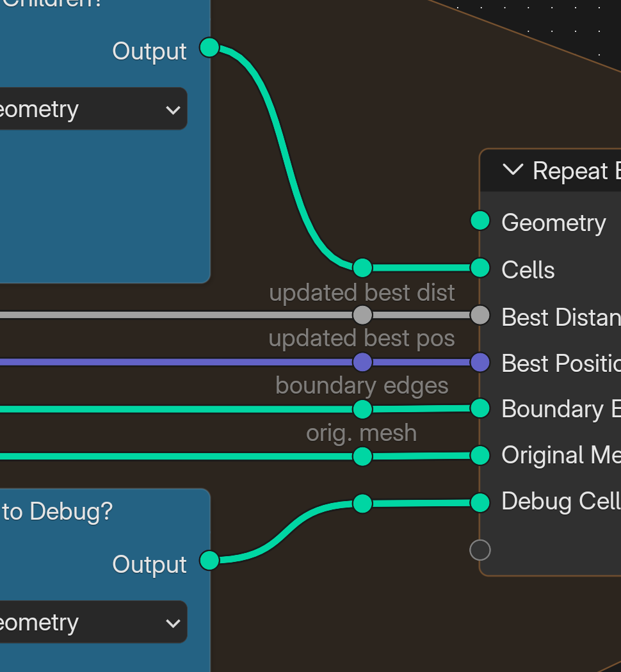Screen dimensions: 621x672
Task: Click the Boundary Edges input socket
Action: [480, 408]
